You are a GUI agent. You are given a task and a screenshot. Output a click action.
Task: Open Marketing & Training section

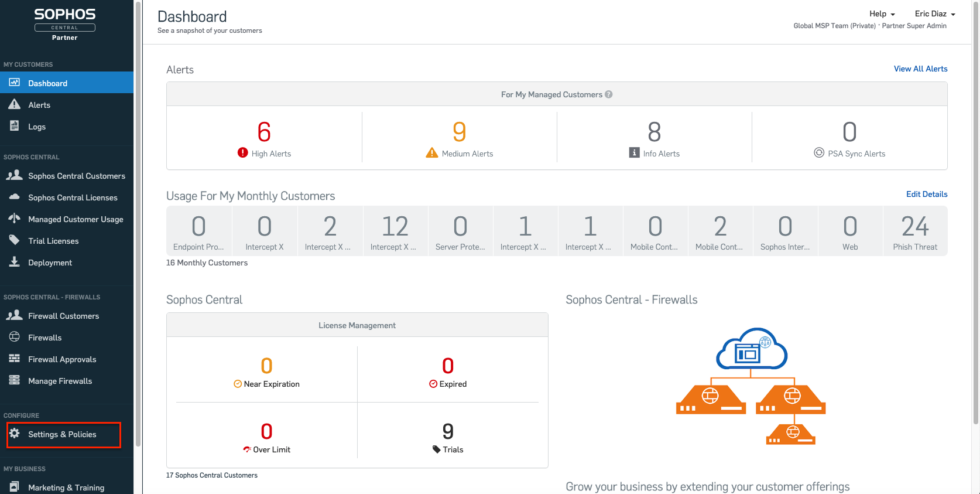67,487
